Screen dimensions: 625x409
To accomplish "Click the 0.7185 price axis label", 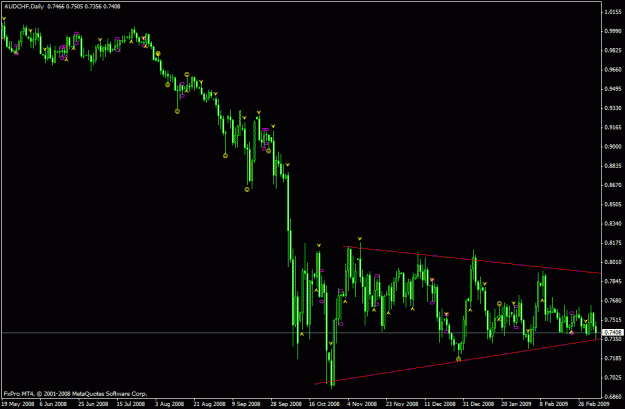I will click(x=613, y=358).
